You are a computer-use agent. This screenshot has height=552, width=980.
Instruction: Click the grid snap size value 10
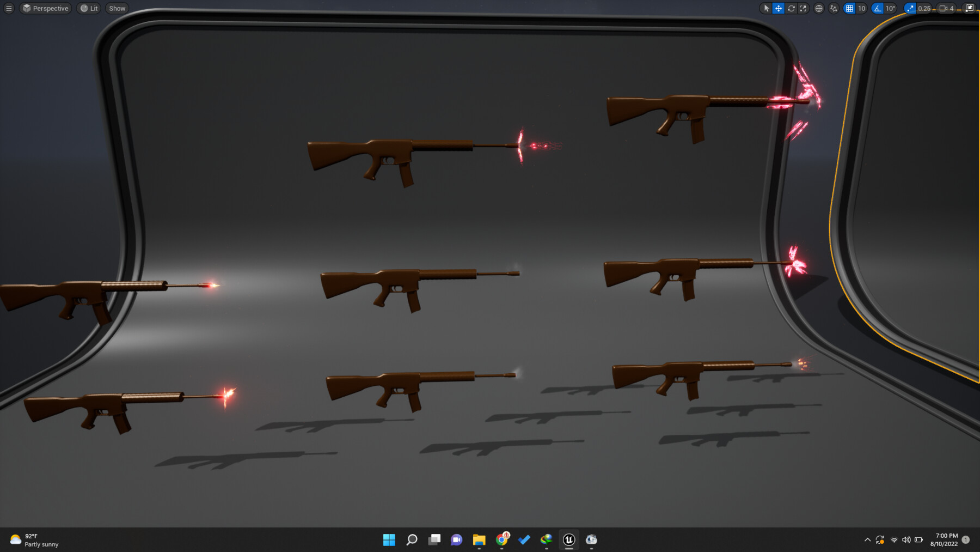[861, 8]
